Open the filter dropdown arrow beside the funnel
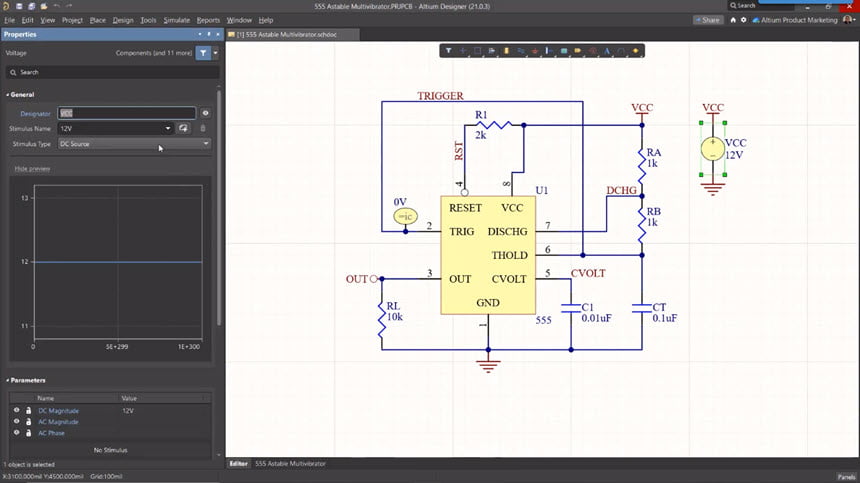This screenshot has width=860, height=483. [x=216, y=53]
